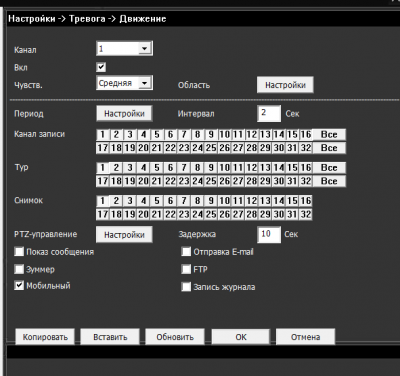Open PTZ-управление Настройки button
The image size is (400, 376).
point(124,235)
